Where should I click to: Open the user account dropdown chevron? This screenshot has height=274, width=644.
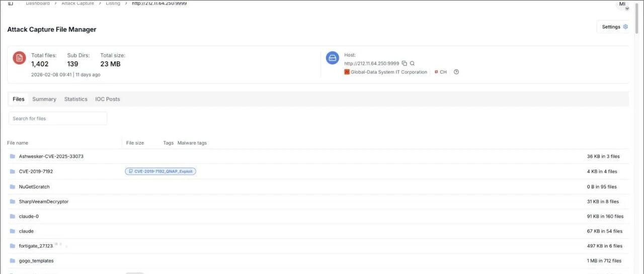click(x=627, y=9)
